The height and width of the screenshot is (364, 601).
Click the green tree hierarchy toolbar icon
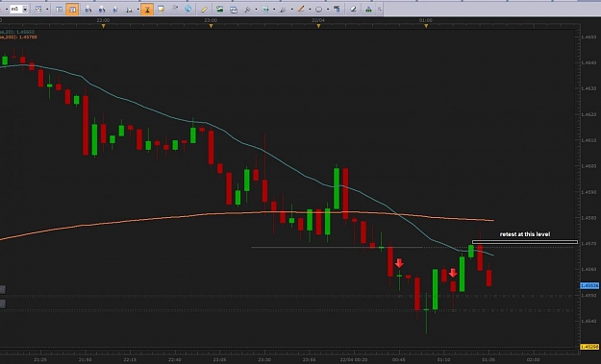pos(368,10)
